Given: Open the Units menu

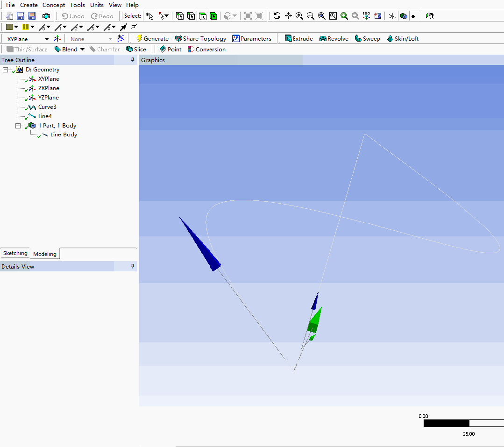Looking at the screenshot, I should [x=97, y=5].
